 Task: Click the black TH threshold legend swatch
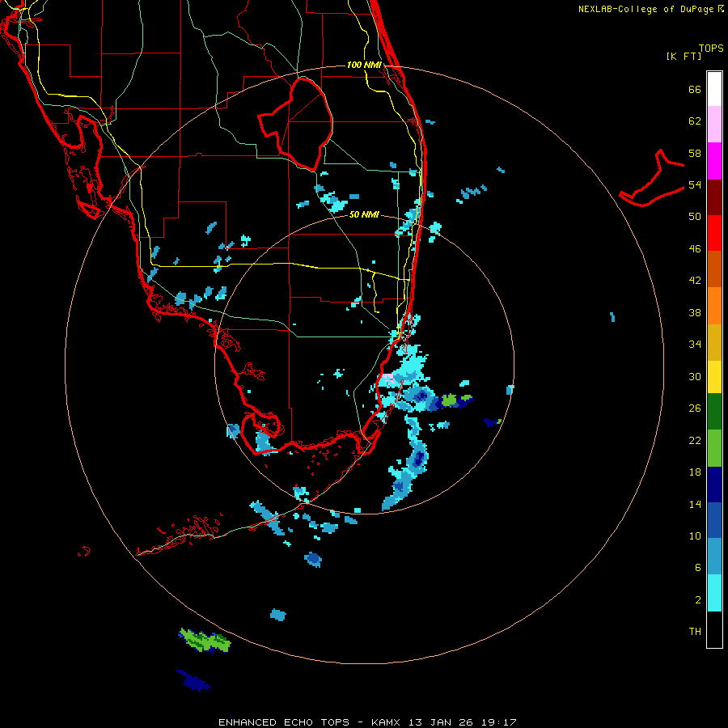pyautogui.click(x=714, y=629)
